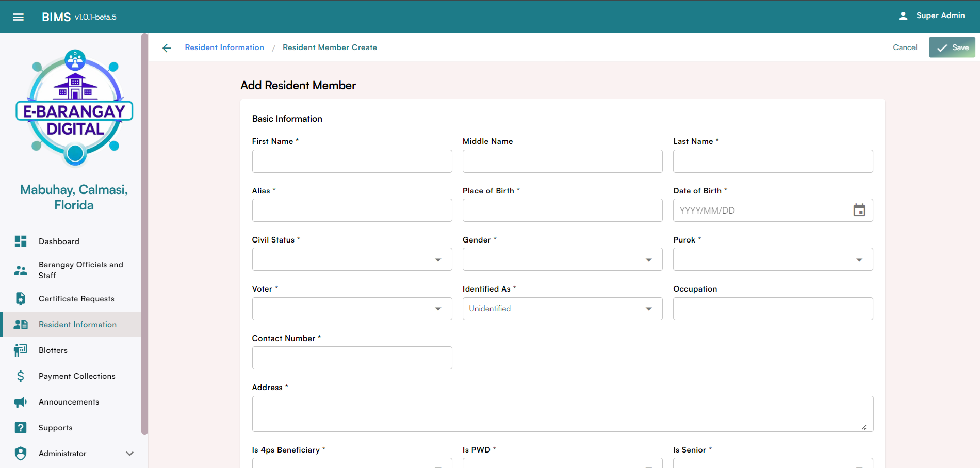Viewport: 980px width, 468px height.
Task: Click the Super Admin user icon
Action: 903,16
